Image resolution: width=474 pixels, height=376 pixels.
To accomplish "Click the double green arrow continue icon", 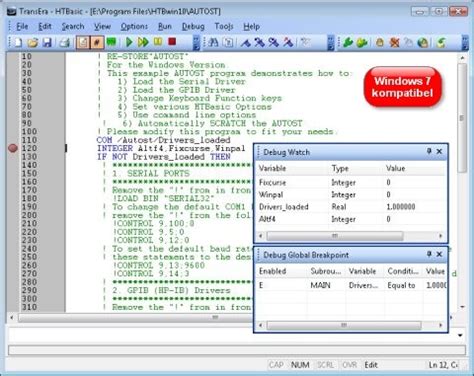I will [x=143, y=42].
